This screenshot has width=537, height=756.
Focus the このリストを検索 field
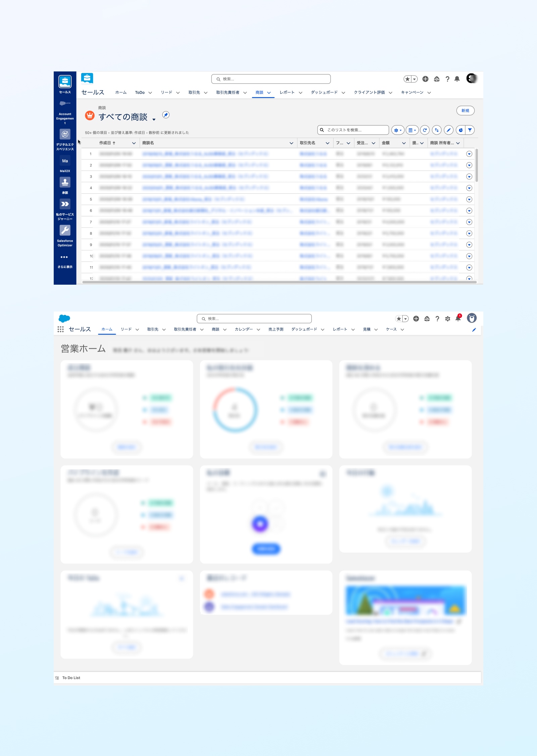353,130
